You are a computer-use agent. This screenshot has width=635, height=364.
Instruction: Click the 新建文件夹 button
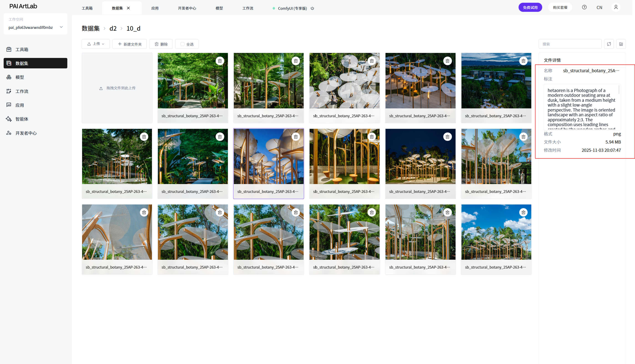click(x=129, y=44)
